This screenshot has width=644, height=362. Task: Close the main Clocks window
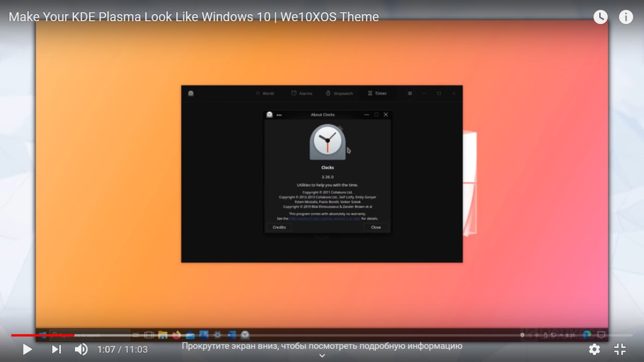pos(453,93)
